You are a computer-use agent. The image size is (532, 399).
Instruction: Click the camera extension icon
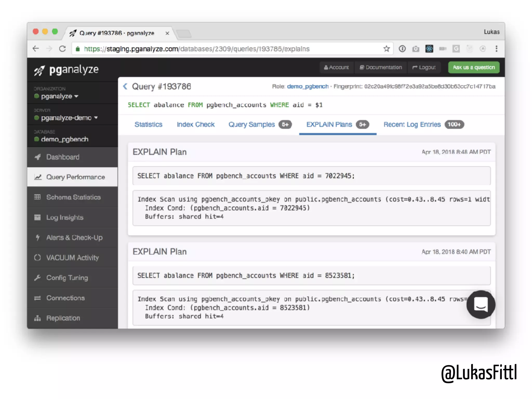tap(416, 49)
